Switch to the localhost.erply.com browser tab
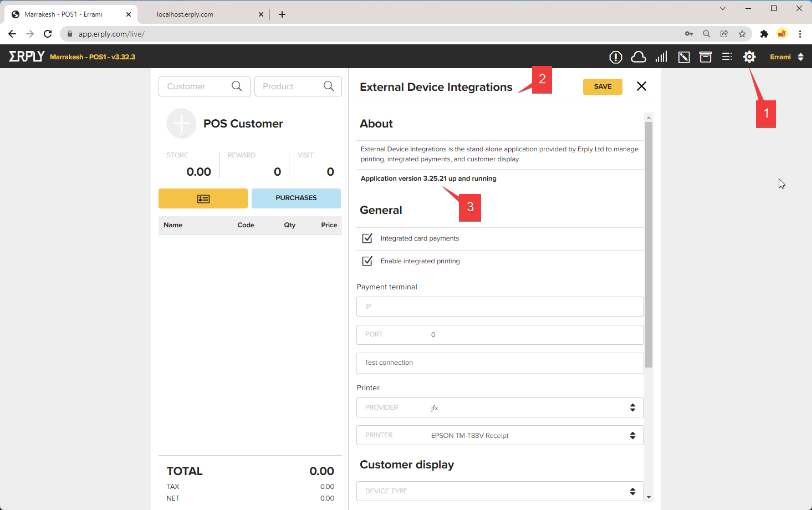812x510 pixels. click(202, 14)
